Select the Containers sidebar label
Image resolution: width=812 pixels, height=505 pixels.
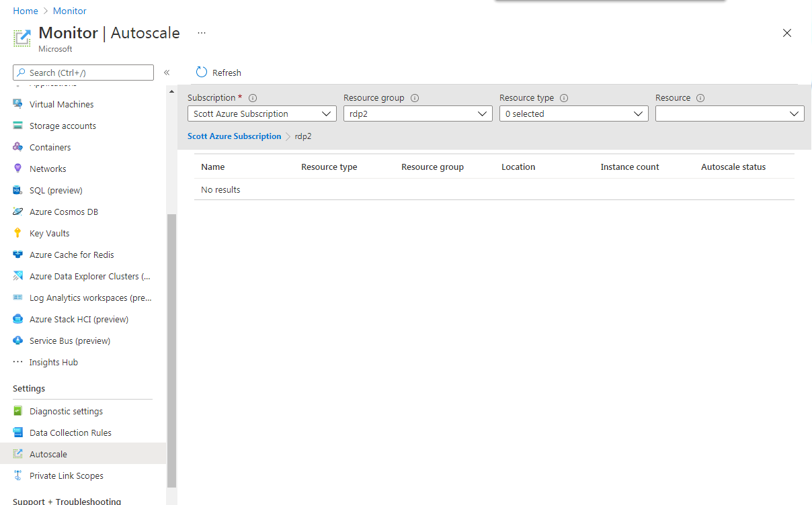click(50, 147)
